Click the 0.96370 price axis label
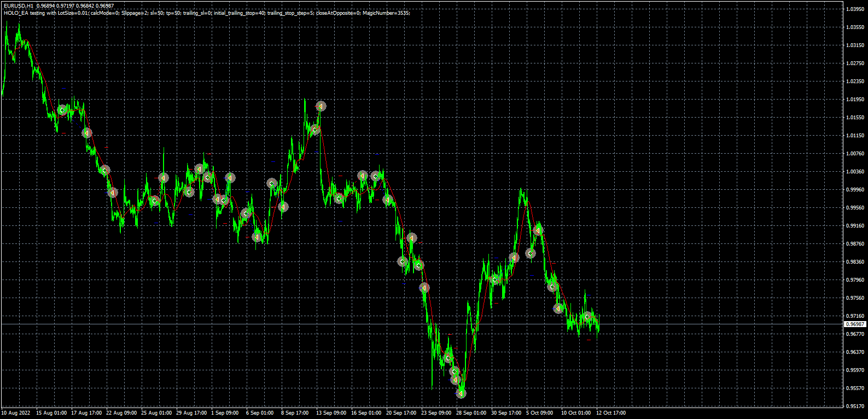 855,352
